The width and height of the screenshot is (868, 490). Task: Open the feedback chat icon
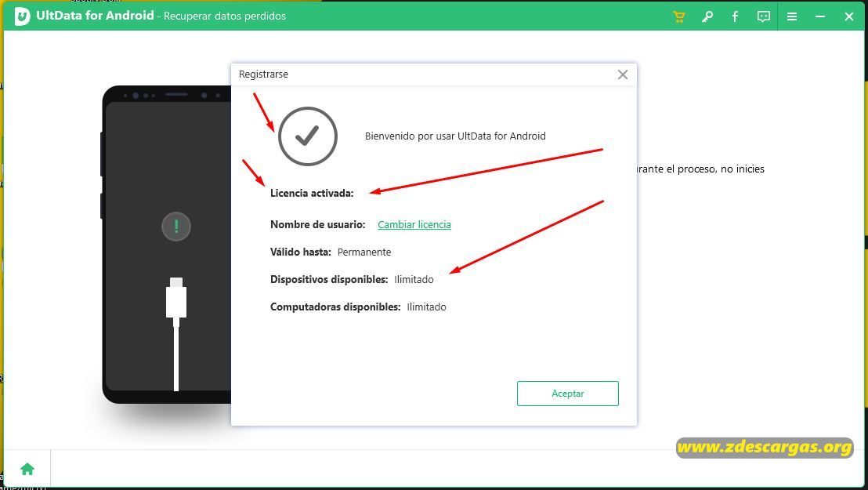tap(763, 16)
